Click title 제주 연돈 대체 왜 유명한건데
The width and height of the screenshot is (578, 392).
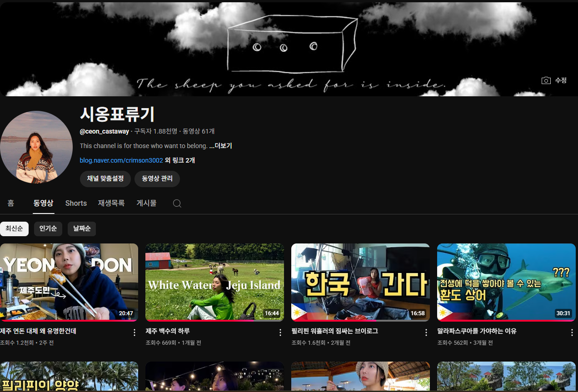click(38, 331)
